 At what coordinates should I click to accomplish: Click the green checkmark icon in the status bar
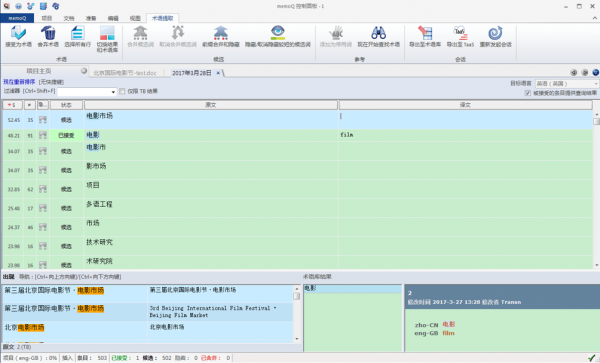point(592,358)
